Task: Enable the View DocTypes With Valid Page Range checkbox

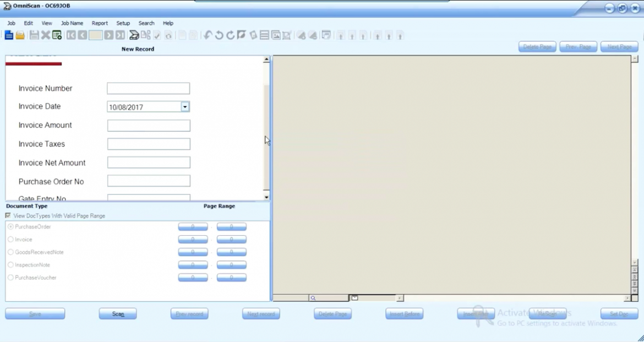Action: pyautogui.click(x=8, y=215)
